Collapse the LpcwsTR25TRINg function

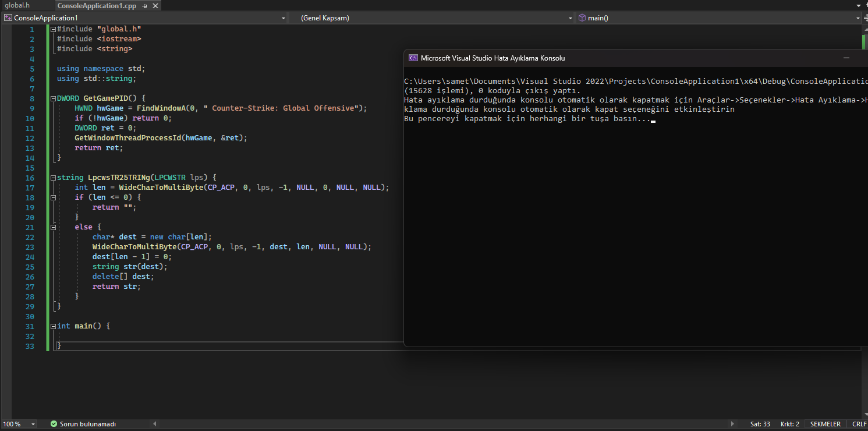point(54,178)
